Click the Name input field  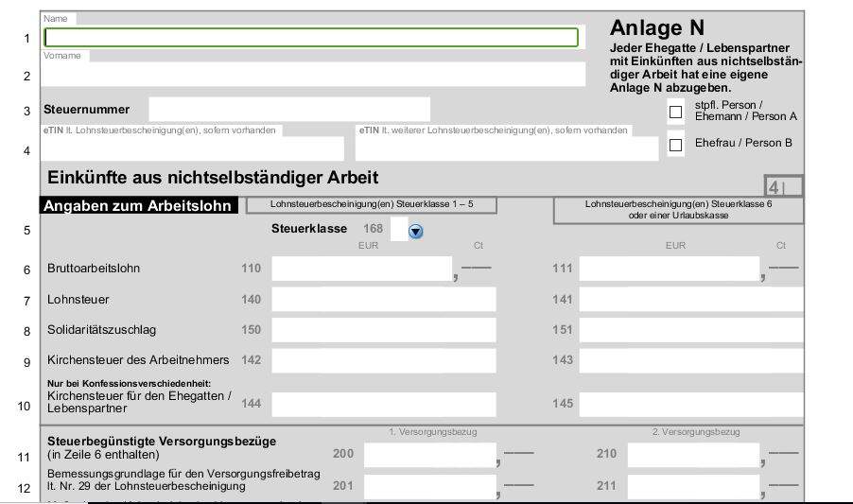pos(311,38)
